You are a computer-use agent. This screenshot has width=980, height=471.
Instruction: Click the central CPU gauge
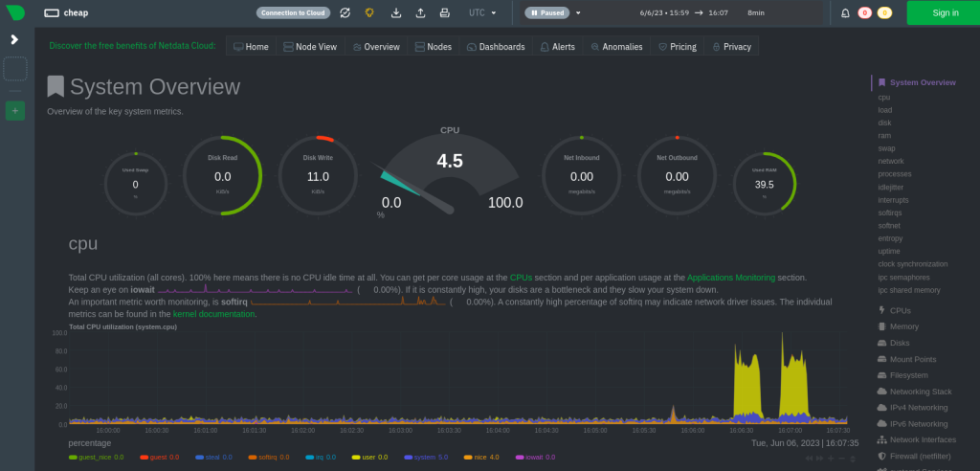[x=450, y=172]
